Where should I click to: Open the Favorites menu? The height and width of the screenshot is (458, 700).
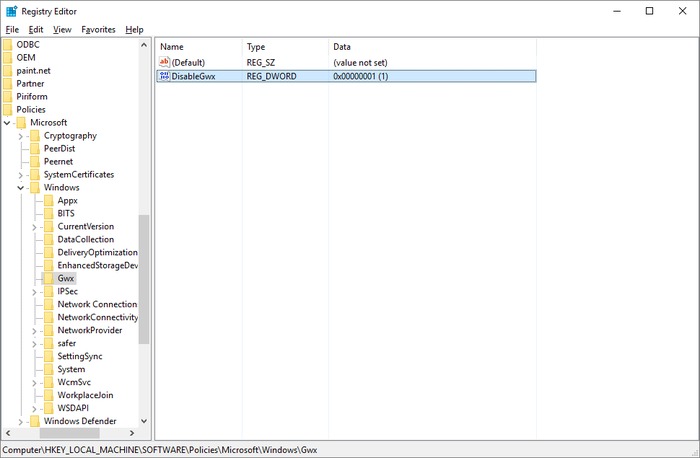click(x=98, y=30)
